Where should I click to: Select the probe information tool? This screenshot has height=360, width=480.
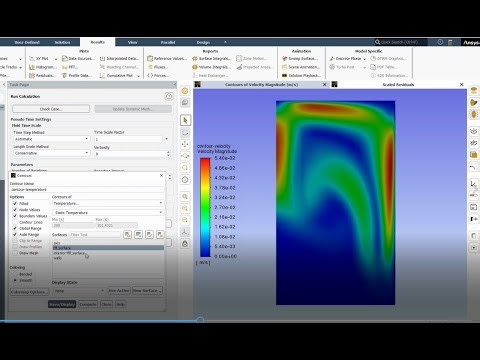tap(185, 180)
